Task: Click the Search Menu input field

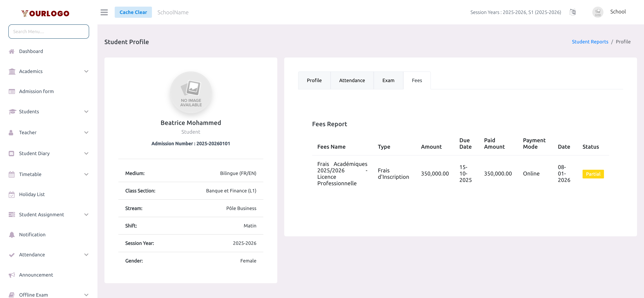Action: pyautogui.click(x=49, y=32)
